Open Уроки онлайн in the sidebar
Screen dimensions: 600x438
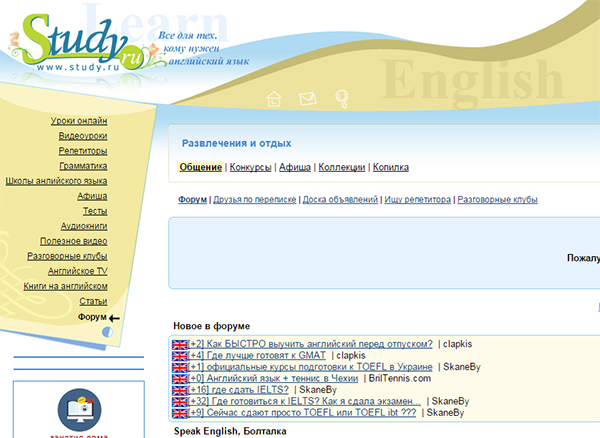pos(79,120)
